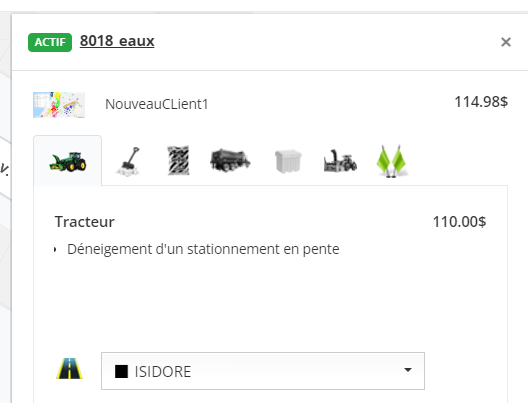Open the snow blower tractor tab
The width and height of the screenshot is (528, 403).
(x=340, y=161)
